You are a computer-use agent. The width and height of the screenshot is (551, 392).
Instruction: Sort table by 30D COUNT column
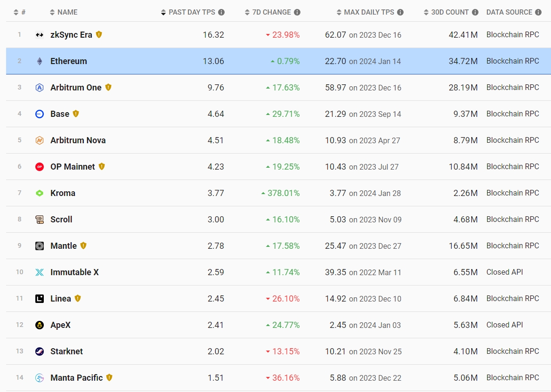(446, 12)
